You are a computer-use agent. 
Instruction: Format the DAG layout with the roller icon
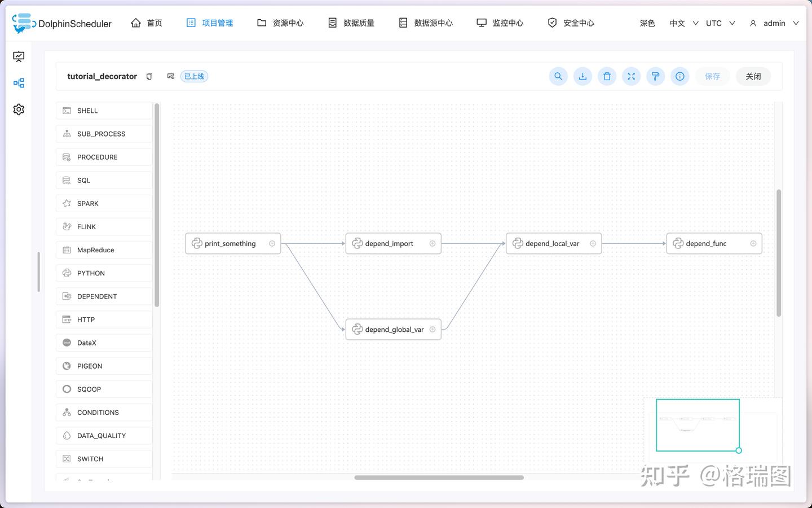pyautogui.click(x=655, y=76)
